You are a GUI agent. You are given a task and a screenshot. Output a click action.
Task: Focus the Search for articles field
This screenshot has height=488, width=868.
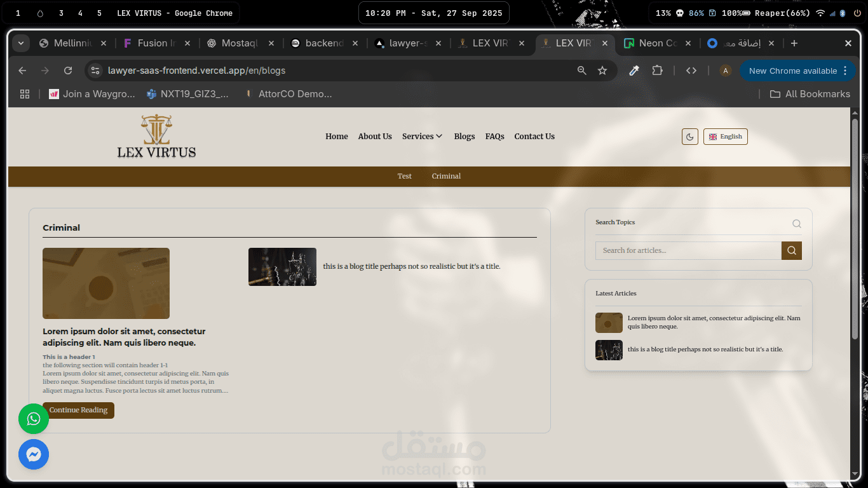[x=688, y=250]
